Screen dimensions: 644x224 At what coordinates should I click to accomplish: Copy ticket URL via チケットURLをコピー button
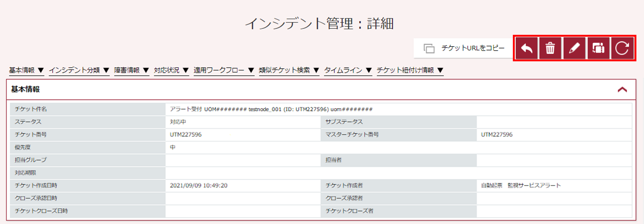(x=463, y=48)
